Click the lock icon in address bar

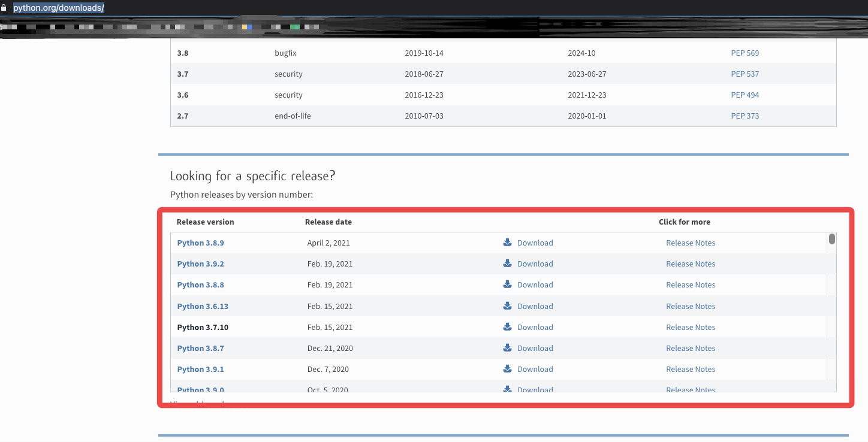[x=4, y=8]
